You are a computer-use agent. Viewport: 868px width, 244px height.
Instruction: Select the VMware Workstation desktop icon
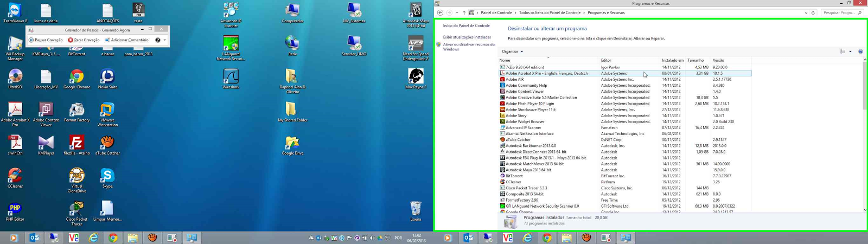tap(107, 115)
